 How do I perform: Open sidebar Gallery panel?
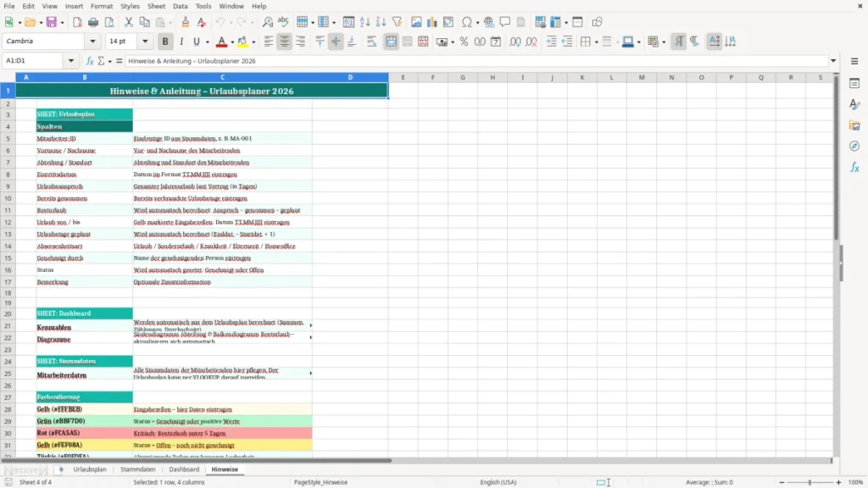pyautogui.click(x=854, y=125)
